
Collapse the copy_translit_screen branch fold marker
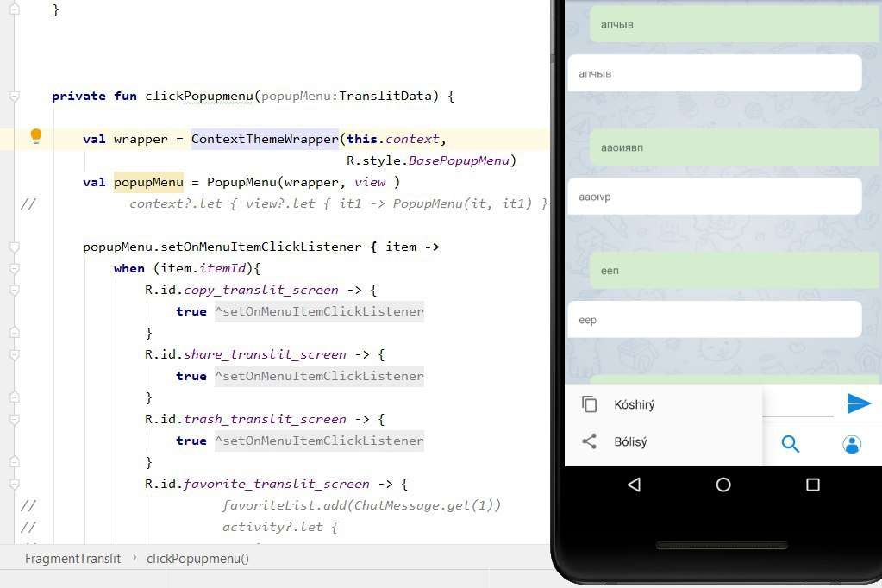pos(15,291)
